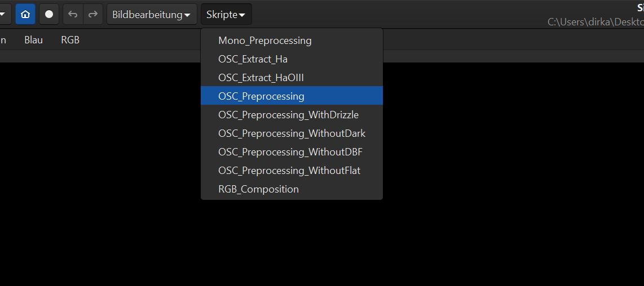Screen dimensions: 644x286
Task: Undo the last action with left arrow
Action: tap(73, 15)
